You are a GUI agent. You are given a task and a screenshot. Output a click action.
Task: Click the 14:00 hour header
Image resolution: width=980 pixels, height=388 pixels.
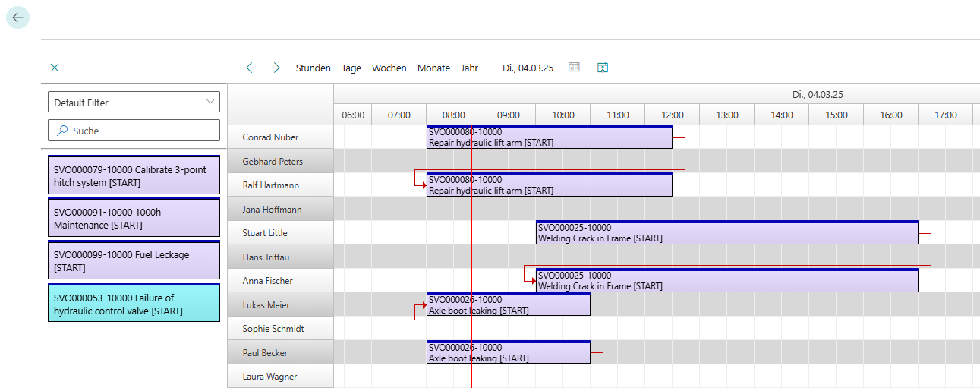pyautogui.click(x=782, y=115)
